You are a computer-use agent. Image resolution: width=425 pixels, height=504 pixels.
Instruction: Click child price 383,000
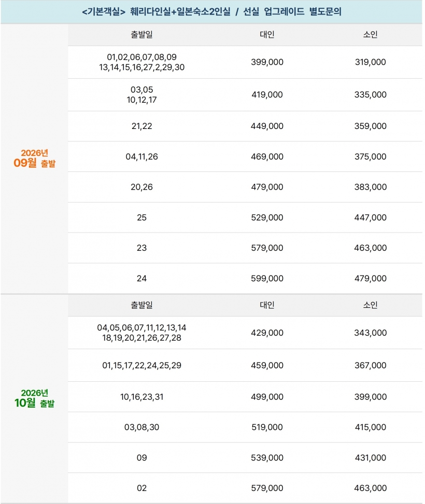370,187
